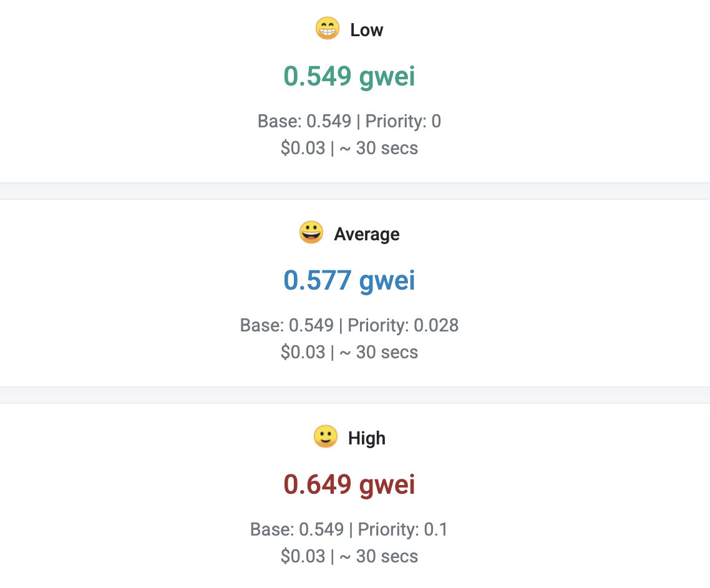
Task: Select the Average gas price heading
Action: [x=366, y=234]
